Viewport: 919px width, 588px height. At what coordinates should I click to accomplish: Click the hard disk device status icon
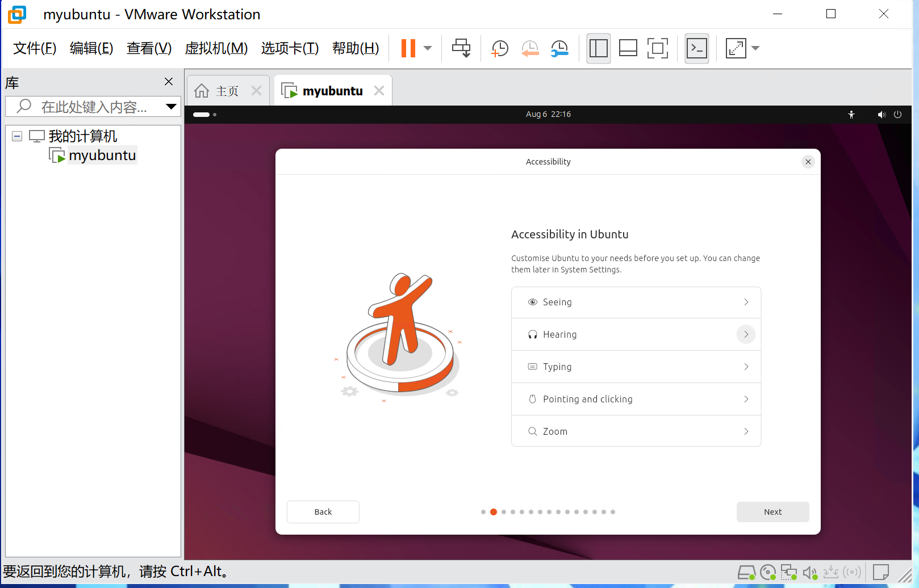tap(746, 572)
